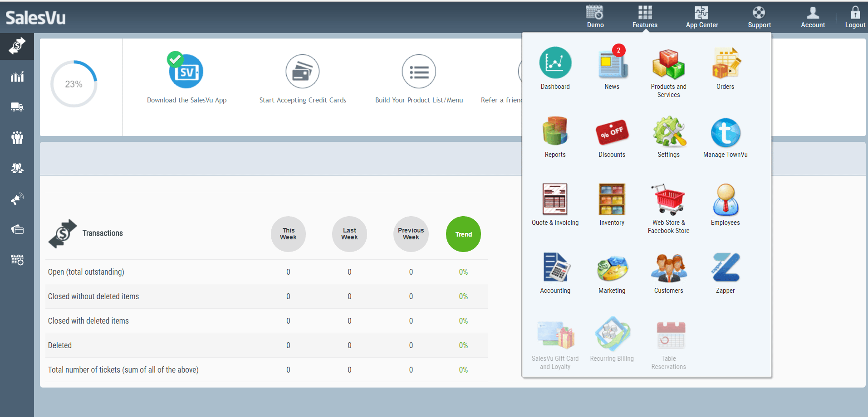This screenshot has width=868, height=417.
Task: Open the Settings gear and tools icon
Action: tap(669, 131)
